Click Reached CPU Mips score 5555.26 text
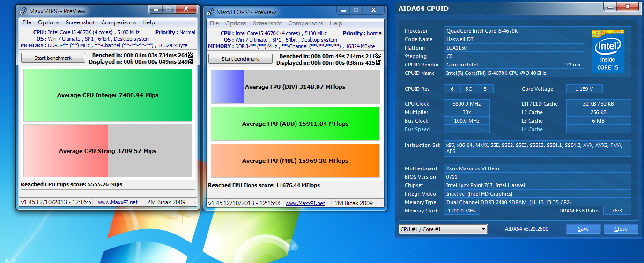644x263 pixels. (72, 184)
